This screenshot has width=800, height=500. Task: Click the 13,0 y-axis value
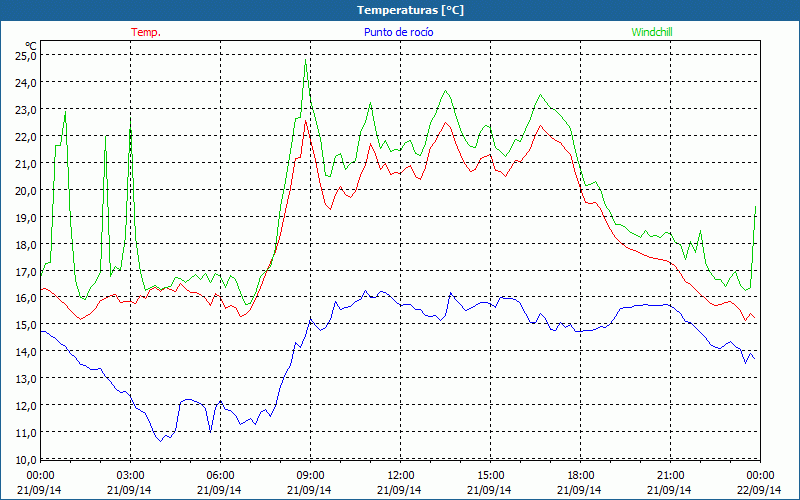27,379
